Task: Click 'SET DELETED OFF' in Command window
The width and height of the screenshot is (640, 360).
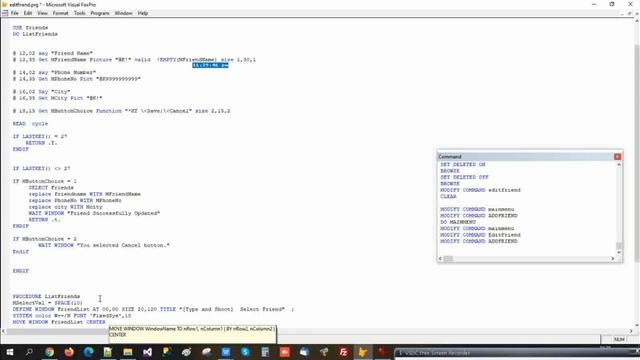Action: tap(464, 177)
